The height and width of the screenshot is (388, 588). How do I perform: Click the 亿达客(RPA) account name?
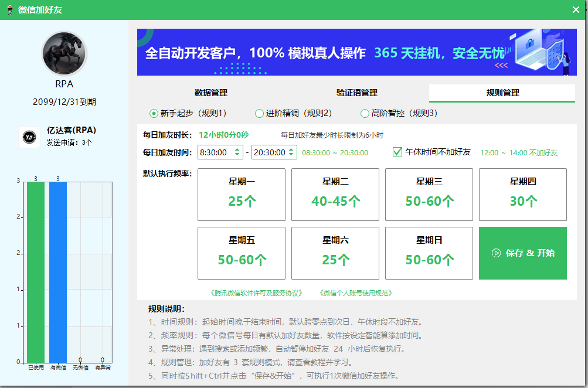pyautogui.click(x=72, y=130)
